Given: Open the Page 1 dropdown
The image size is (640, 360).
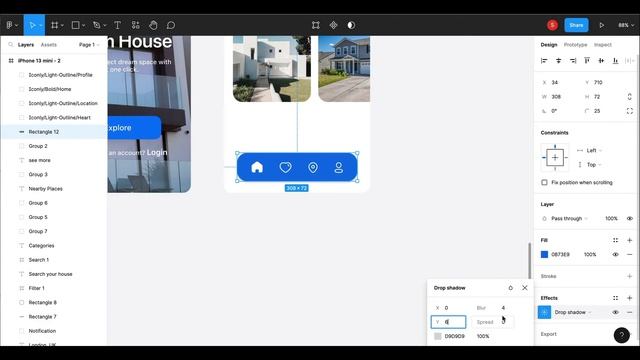Looking at the screenshot, I should (x=89, y=45).
